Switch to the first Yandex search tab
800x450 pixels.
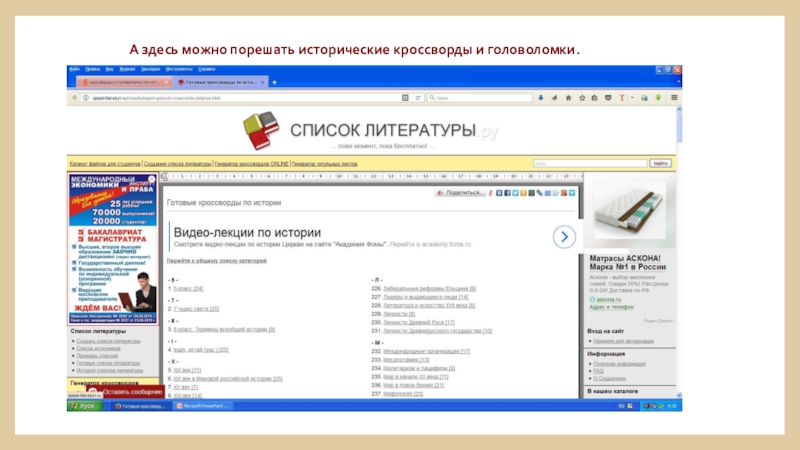click(x=124, y=82)
